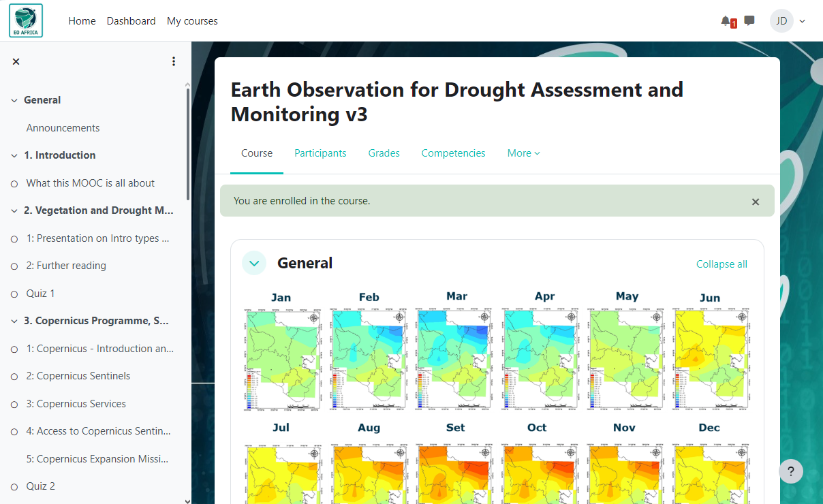
Task: Open 4: Access to Copernicus Sentinel item
Action: [99, 431]
